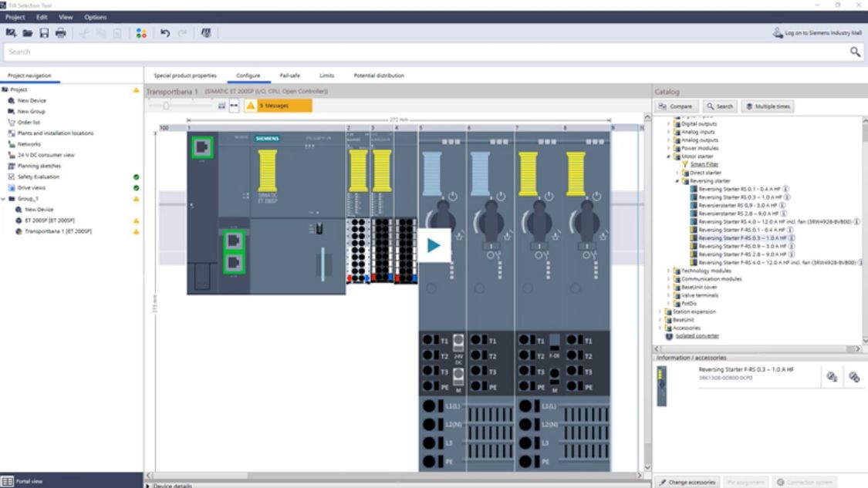Select Reversing Starter RS 0.1 - 0.4 A HF
The image size is (868, 488).
740,189
